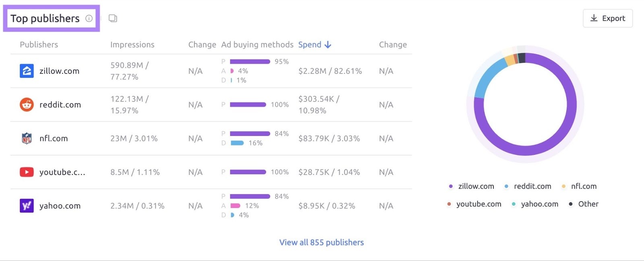The width and height of the screenshot is (644, 261).
Task: Click the Publishers column header
Action: (38, 45)
